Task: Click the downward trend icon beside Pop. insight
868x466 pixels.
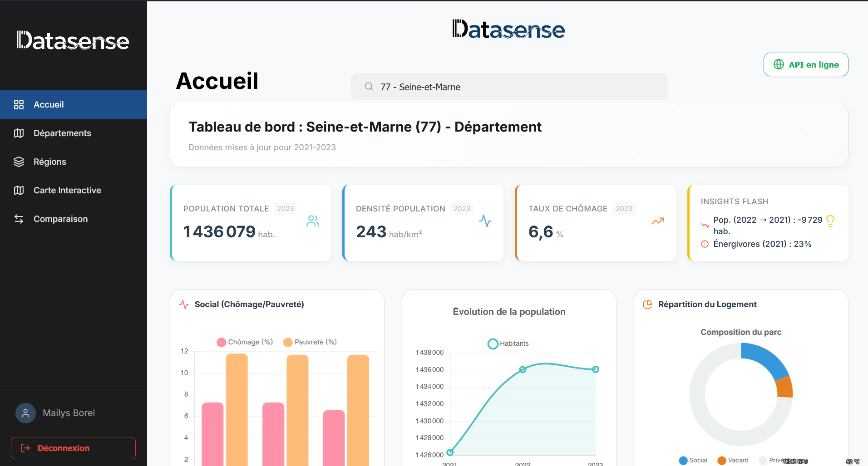Action: pos(705,225)
